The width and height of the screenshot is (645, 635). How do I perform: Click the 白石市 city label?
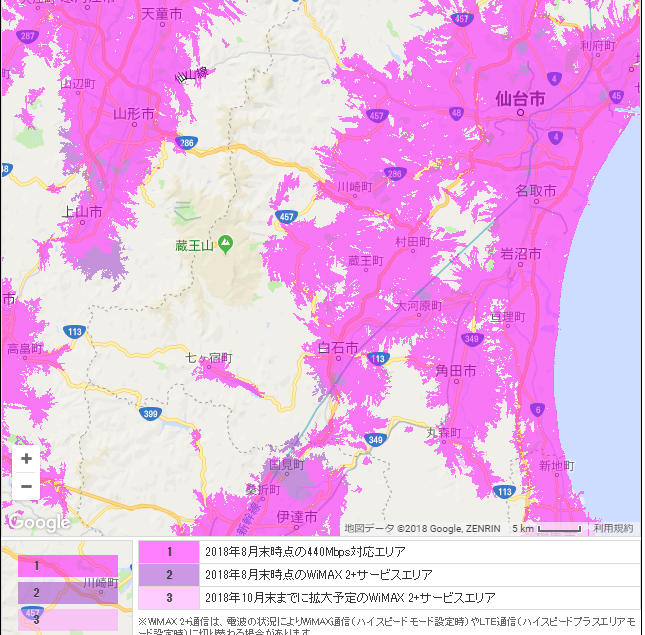[x=338, y=348]
